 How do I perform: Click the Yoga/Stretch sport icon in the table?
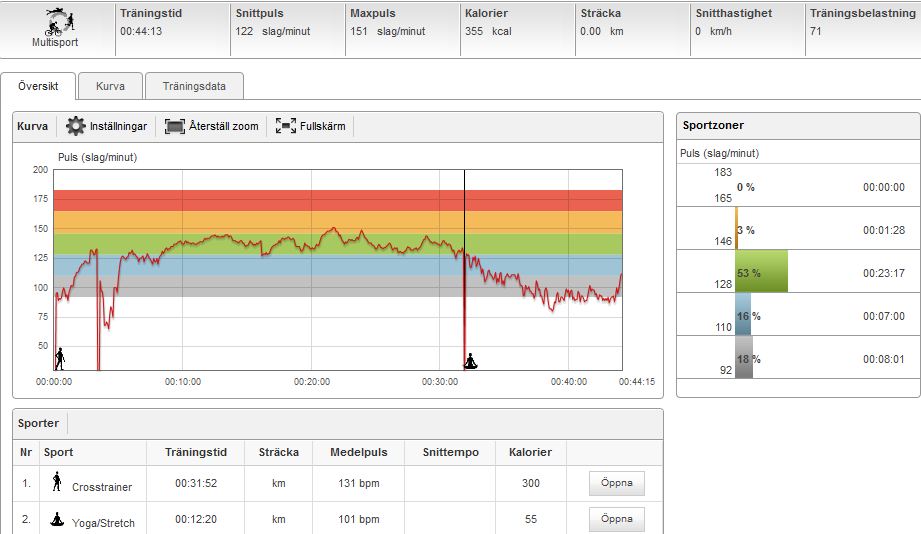click(57, 520)
